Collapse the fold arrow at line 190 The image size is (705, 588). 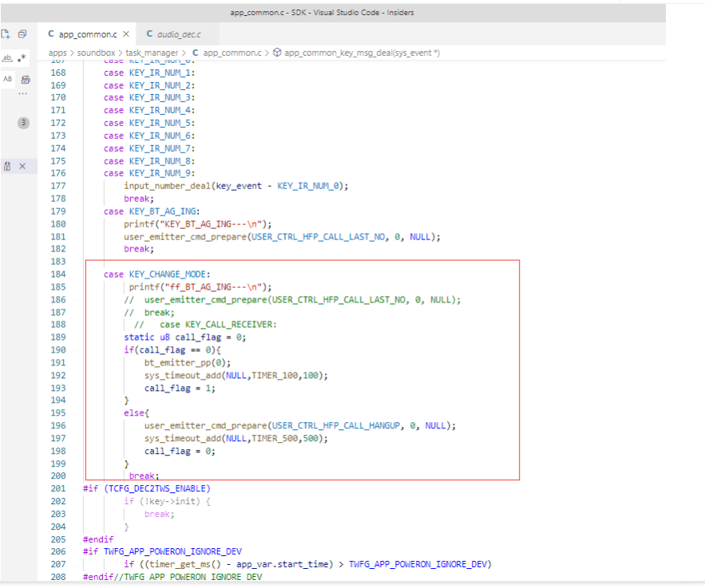(75, 350)
